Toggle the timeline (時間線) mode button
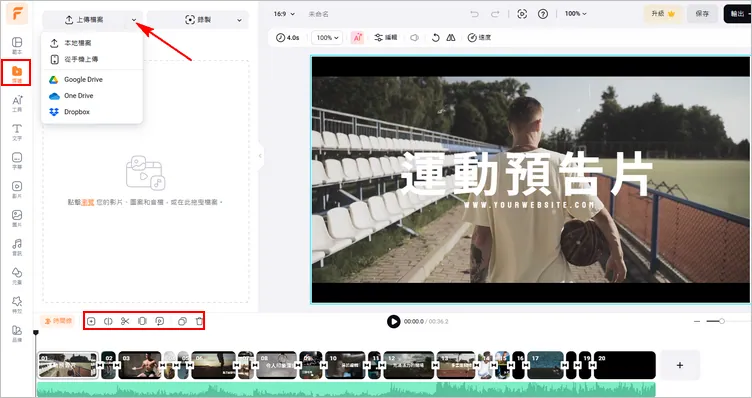Image resolution: width=752 pixels, height=398 pixels. point(59,321)
